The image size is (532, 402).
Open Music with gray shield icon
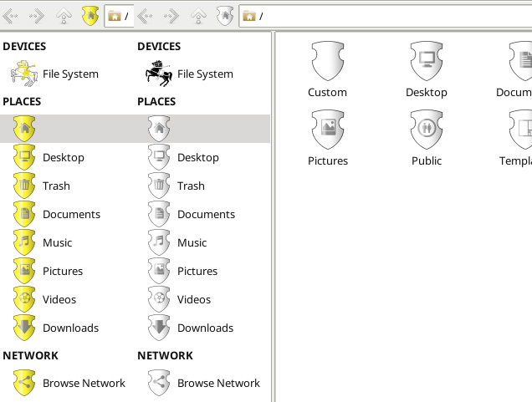tap(177, 242)
